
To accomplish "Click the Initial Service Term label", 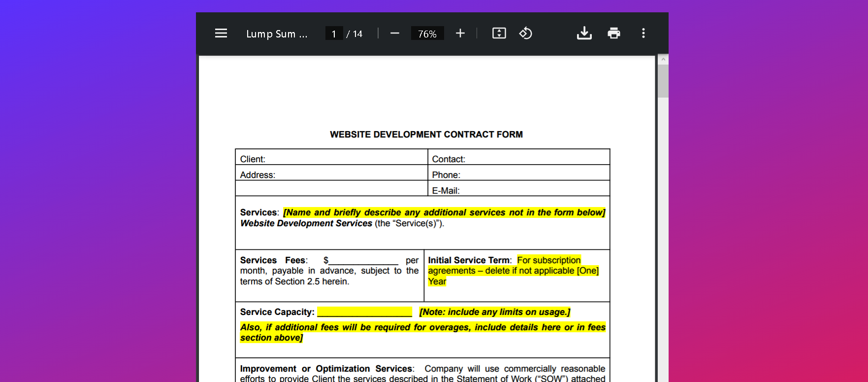I will pyautogui.click(x=470, y=260).
